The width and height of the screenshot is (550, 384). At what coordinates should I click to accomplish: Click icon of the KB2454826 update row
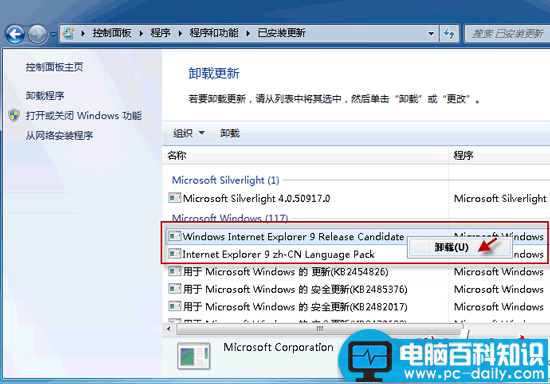click(x=175, y=271)
